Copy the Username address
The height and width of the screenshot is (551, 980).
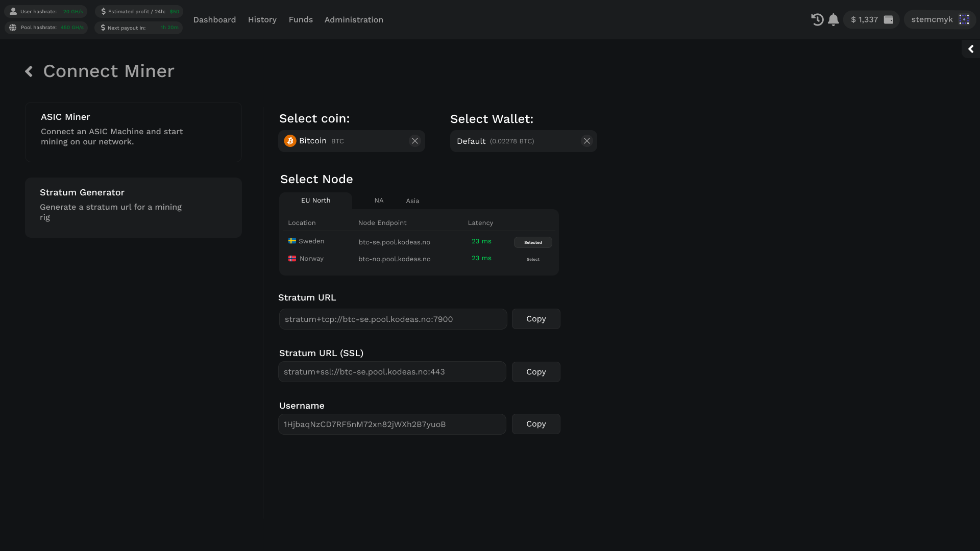pos(536,424)
